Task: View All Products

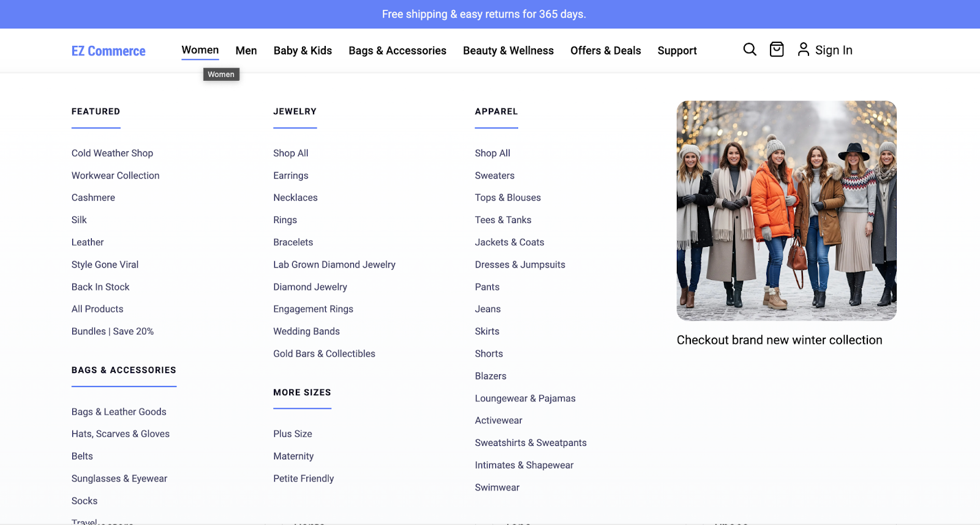Action: pyautogui.click(x=97, y=309)
